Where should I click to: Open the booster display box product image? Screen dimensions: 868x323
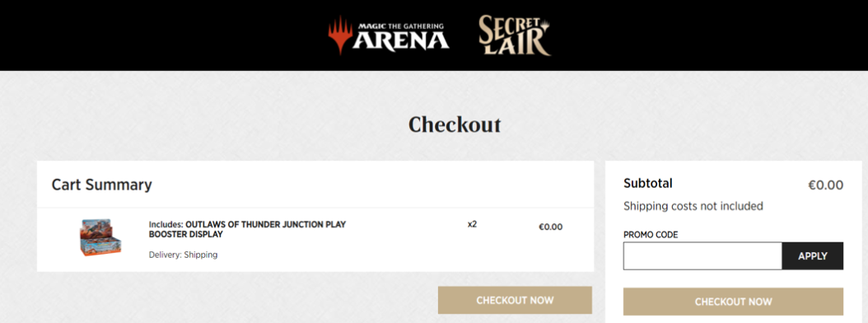point(100,237)
